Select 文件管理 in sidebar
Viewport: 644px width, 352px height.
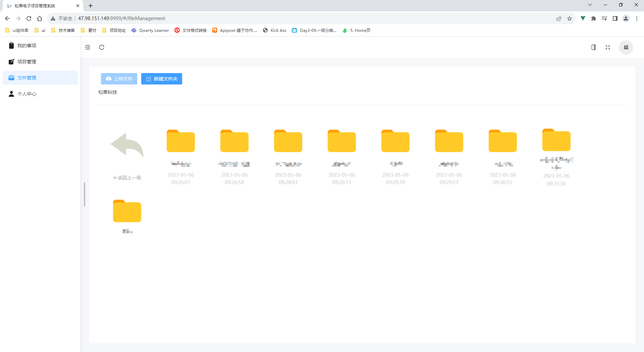(40, 78)
